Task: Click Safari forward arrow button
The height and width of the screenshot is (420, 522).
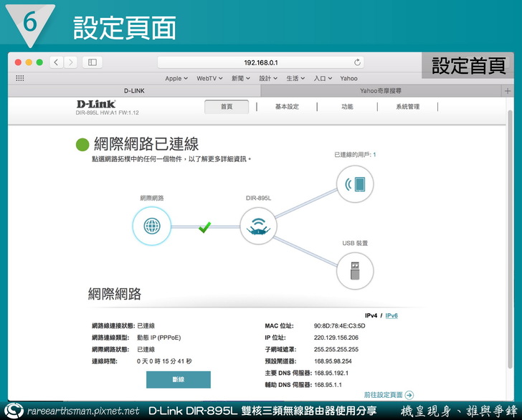Action: (x=70, y=62)
